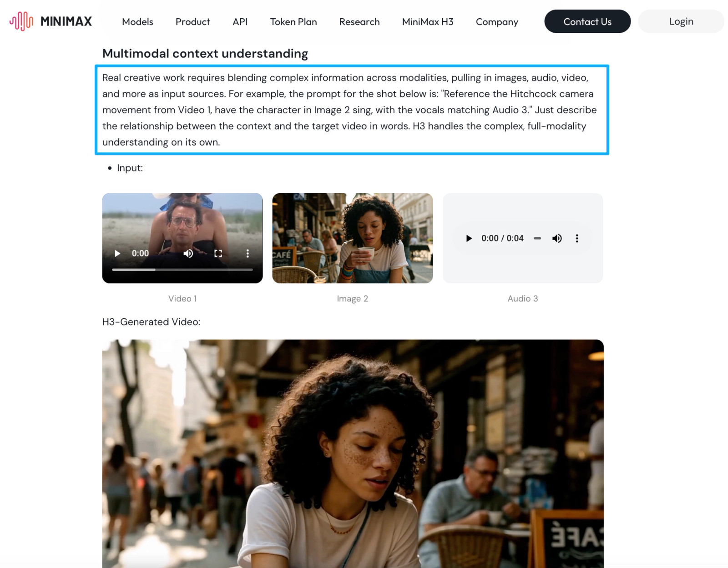The width and height of the screenshot is (728, 568).
Task: Open the Models menu
Action: pos(137,22)
